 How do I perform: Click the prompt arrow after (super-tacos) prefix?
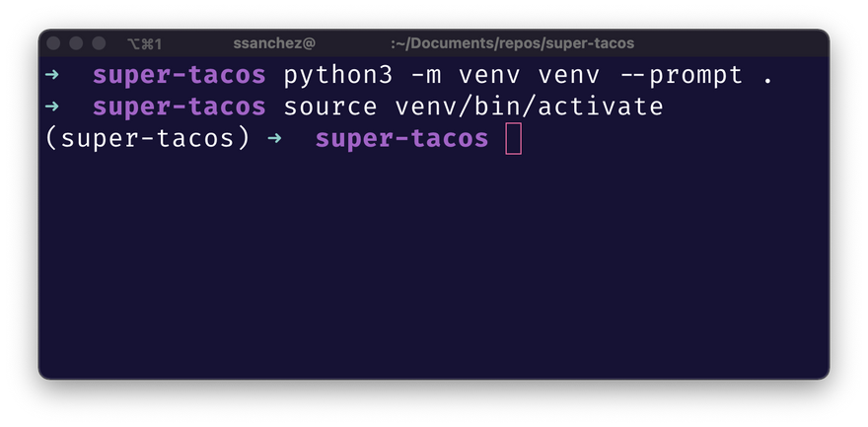click(274, 138)
